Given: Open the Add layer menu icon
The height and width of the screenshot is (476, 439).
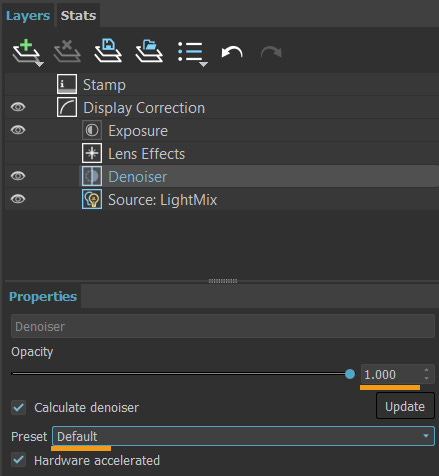Looking at the screenshot, I should [x=28, y=52].
